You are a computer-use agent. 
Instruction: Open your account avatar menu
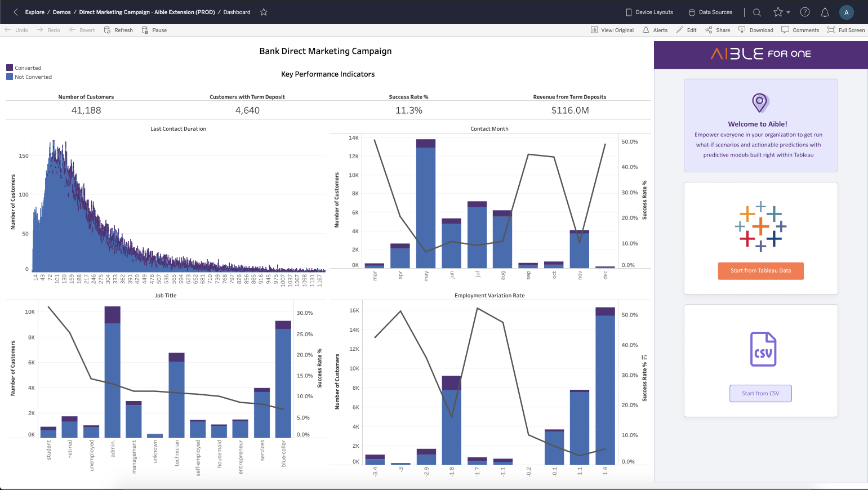click(846, 12)
